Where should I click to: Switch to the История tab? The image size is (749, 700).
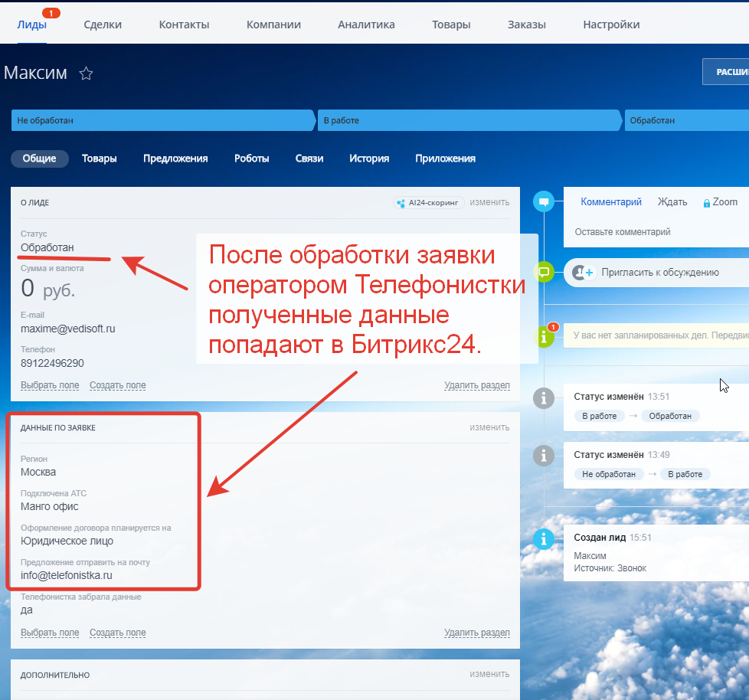pos(369,159)
